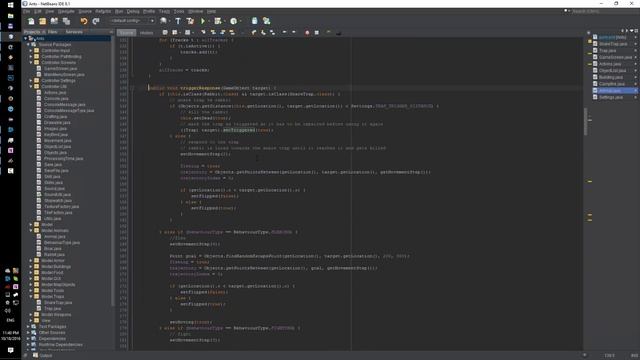Collapse the Controller.Screens package
Image resolution: width=640 pixels, height=360 pixels.
point(31,62)
